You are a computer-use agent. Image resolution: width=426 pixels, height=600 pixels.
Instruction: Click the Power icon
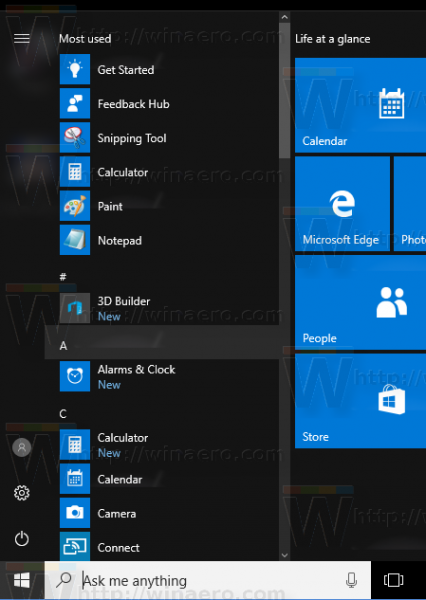point(22,539)
